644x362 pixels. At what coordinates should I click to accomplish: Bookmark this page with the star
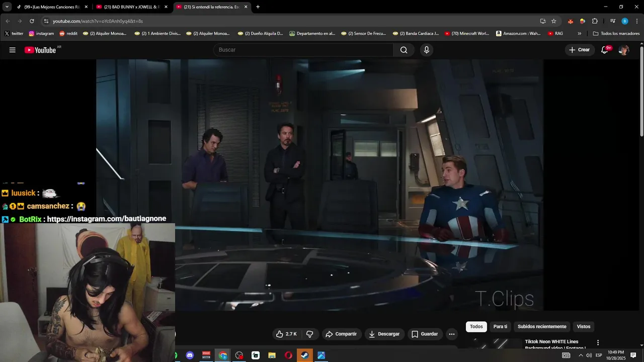tap(554, 21)
